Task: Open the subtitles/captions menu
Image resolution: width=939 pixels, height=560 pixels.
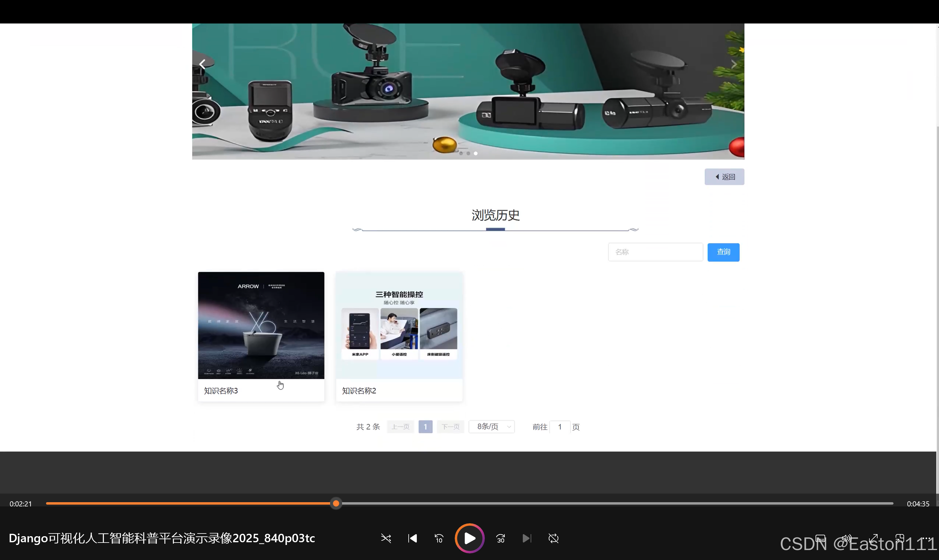Action: (820, 539)
